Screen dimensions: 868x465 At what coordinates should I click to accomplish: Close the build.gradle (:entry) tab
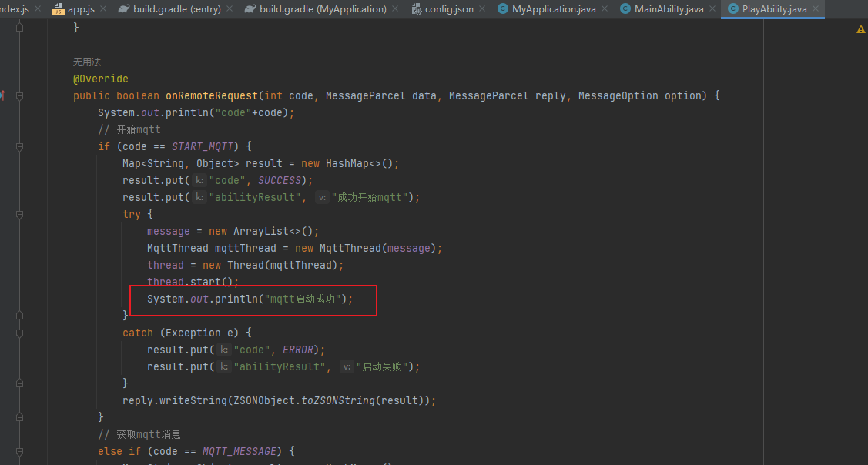pyautogui.click(x=230, y=9)
